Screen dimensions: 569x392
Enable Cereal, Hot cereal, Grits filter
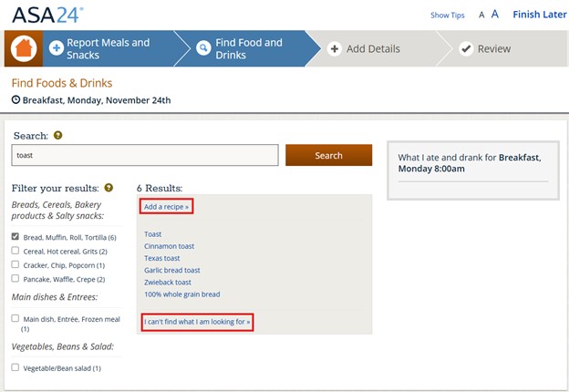16,251
